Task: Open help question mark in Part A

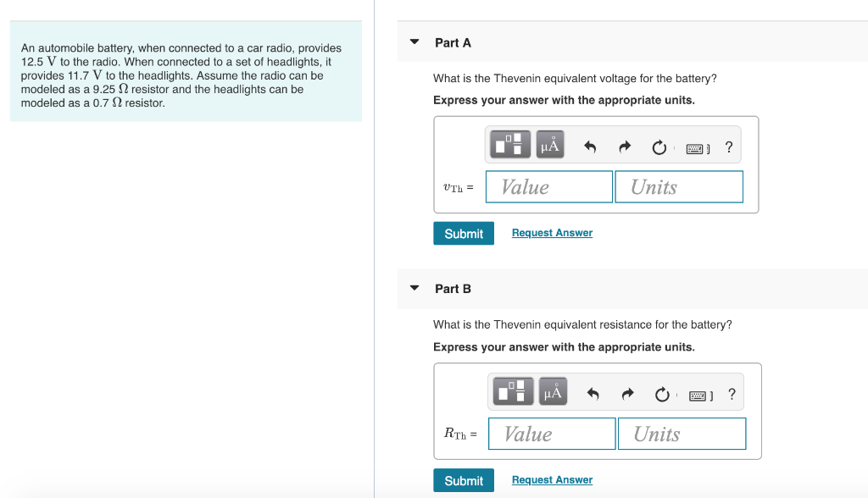Action: click(728, 147)
